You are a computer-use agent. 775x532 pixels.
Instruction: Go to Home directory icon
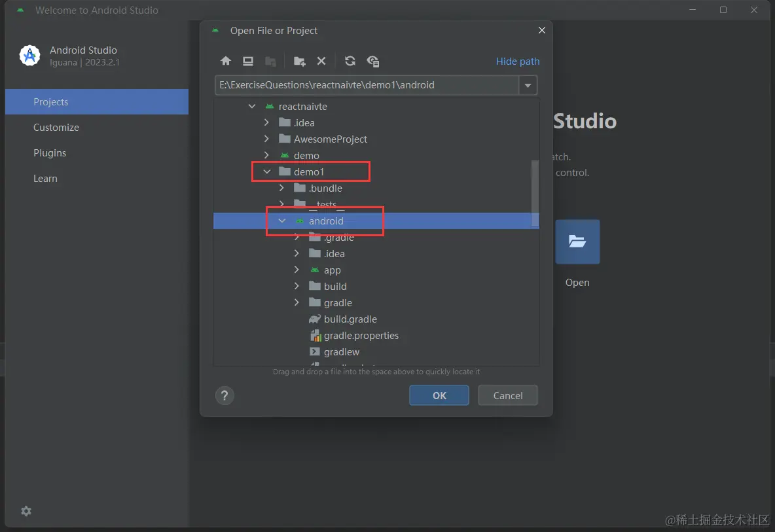pyautogui.click(x=226, y=61)
